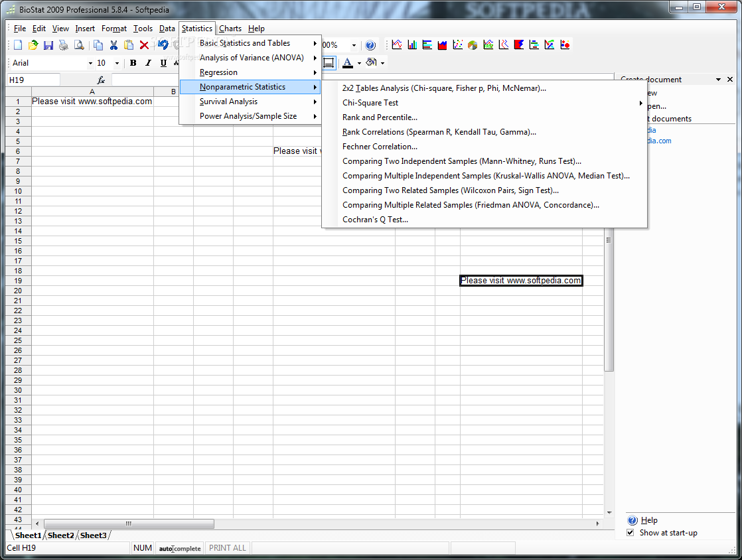This screenshot has width=742, height=560.
Task: Apply font color with the A icon
Action: (348, 62)
